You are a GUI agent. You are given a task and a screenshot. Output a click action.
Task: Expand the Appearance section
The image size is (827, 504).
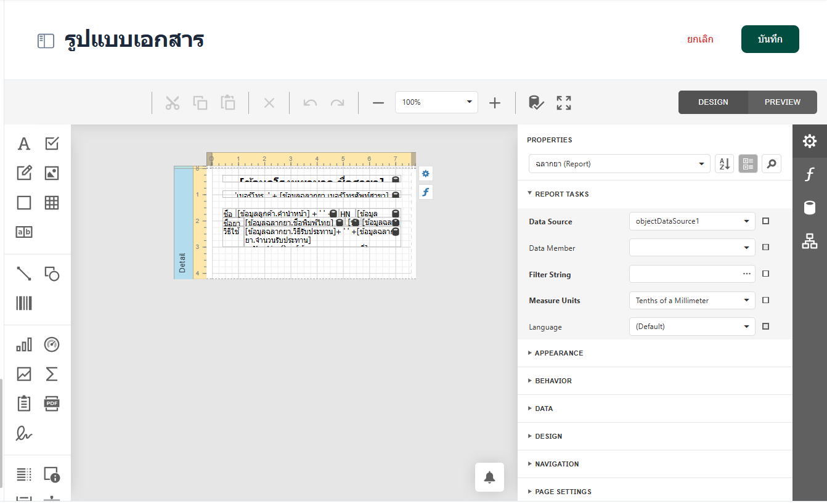(x=558, y=353)
